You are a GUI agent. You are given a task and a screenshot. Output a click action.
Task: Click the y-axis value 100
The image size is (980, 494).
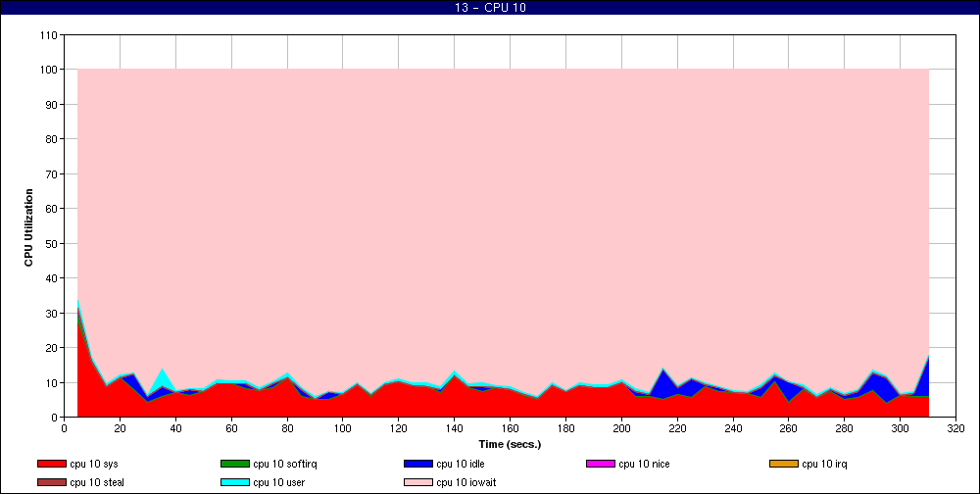[x=51, y=70]
